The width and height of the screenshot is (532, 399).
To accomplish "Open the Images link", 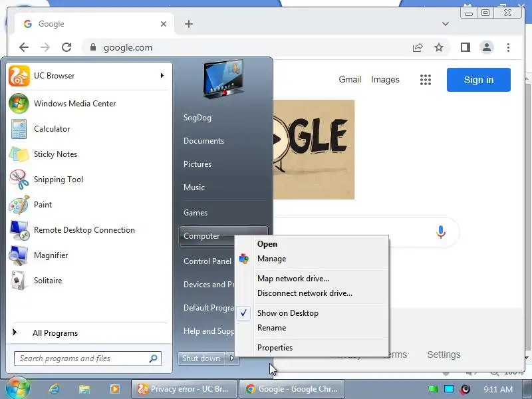I will pyautogui.click(x=385, y=79).
